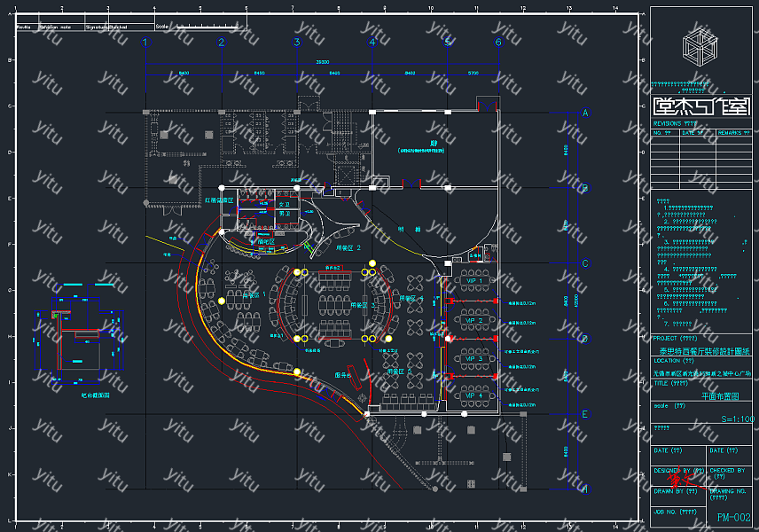Click the PM-002 drawing number
The image size is (759, 532).
pyautogui.click(x=733, y=518)
